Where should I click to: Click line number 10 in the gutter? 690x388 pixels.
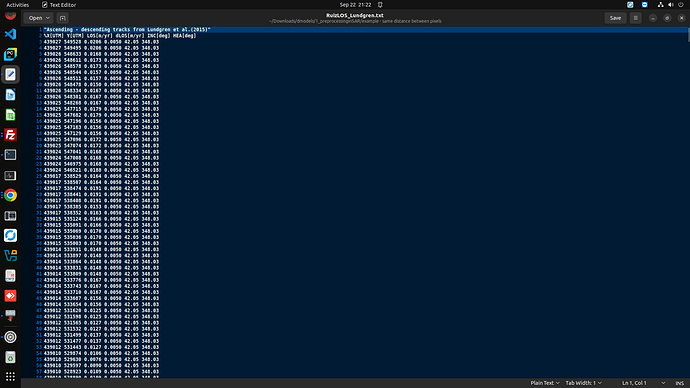point(39,84)
